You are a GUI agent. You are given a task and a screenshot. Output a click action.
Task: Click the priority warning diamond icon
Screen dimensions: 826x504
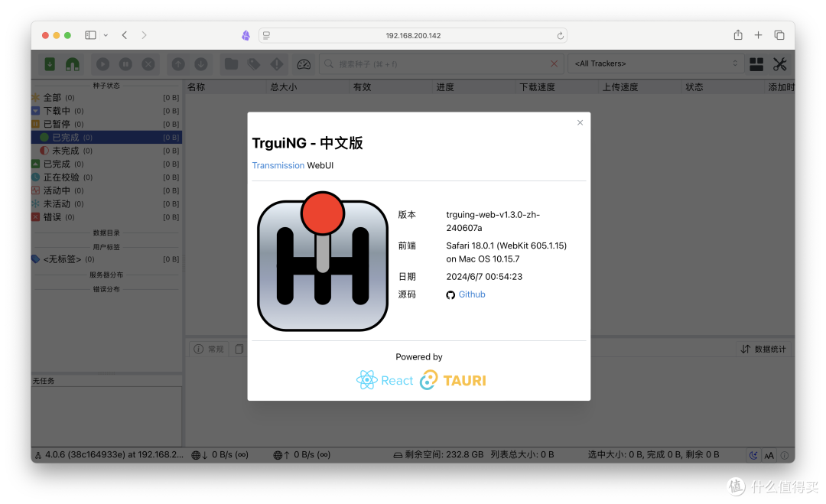(x=277, y=64)
